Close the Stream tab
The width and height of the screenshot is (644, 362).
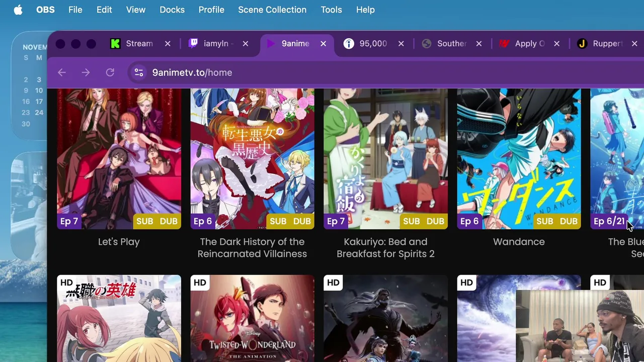(168, 44)
